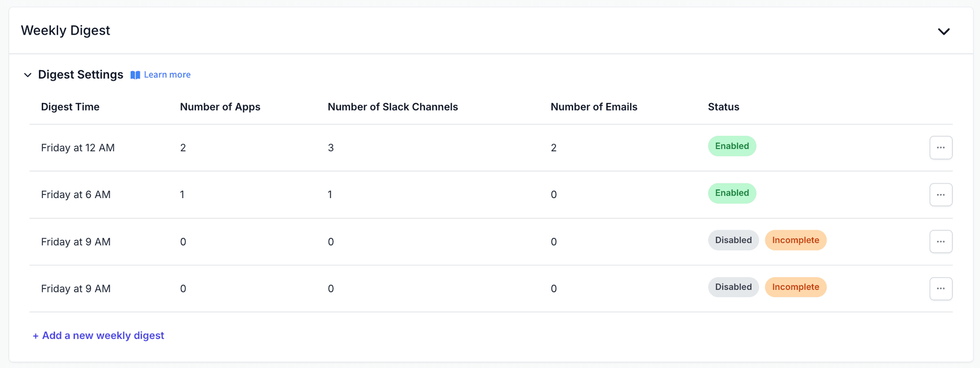Click the Number of Slack Channels header
Screen dimensions: 980x368
coord(393,107)
